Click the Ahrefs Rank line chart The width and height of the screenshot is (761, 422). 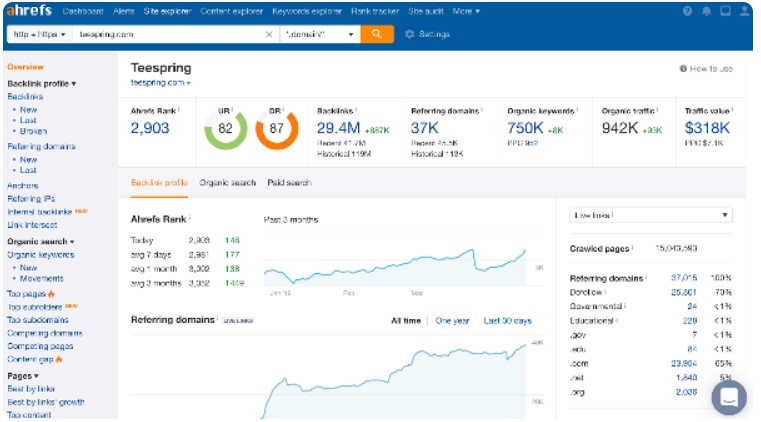click(x=395, y=267)
